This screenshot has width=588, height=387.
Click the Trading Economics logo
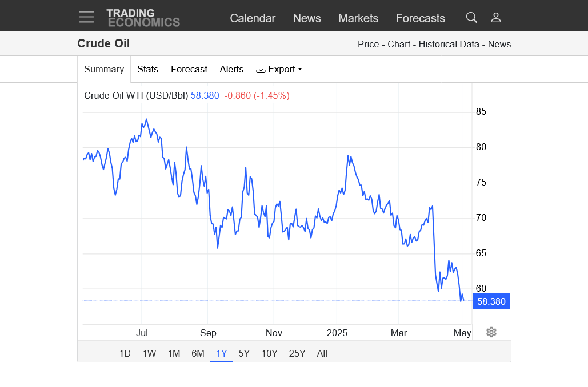point(143,18)
